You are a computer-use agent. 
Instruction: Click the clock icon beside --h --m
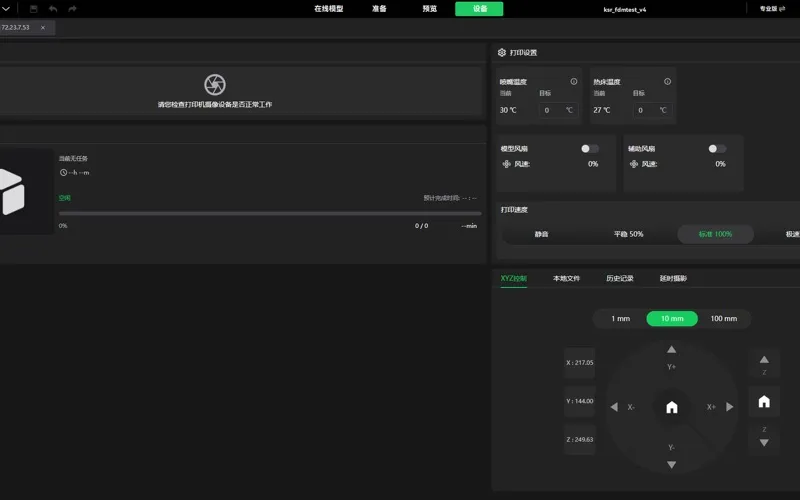(x=63, y=172)
